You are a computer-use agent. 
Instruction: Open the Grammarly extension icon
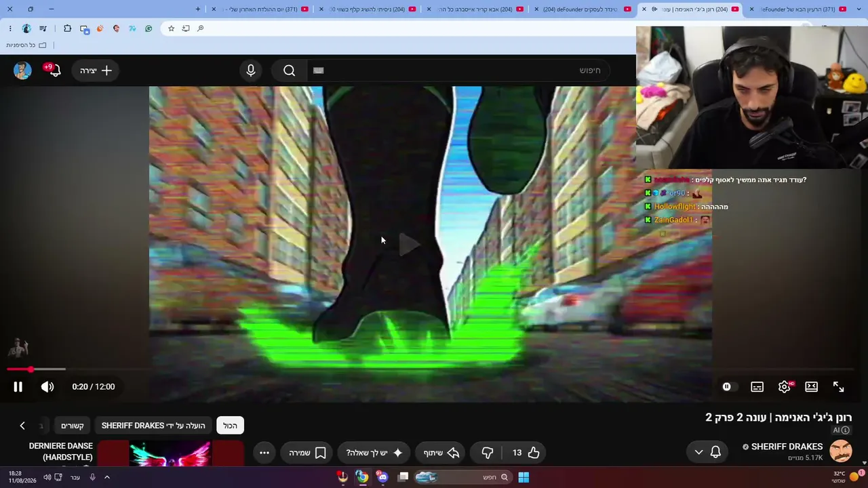149,28
